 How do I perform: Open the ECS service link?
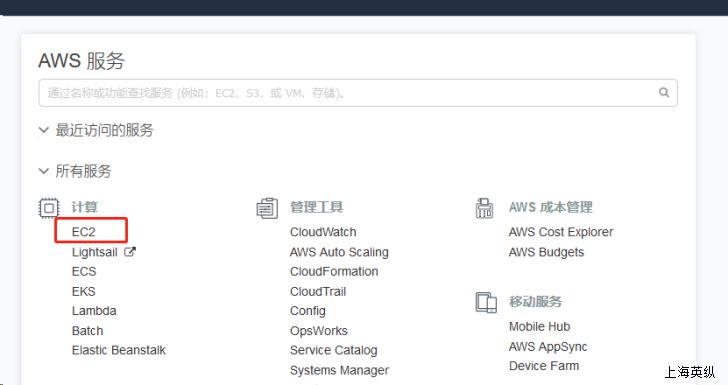click(84, 272)
